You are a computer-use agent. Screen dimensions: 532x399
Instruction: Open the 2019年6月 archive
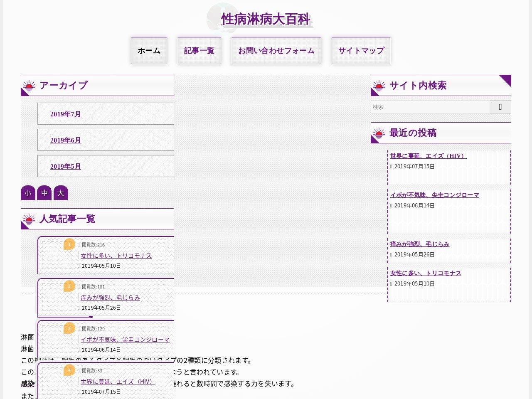click(x=66, y=140)
